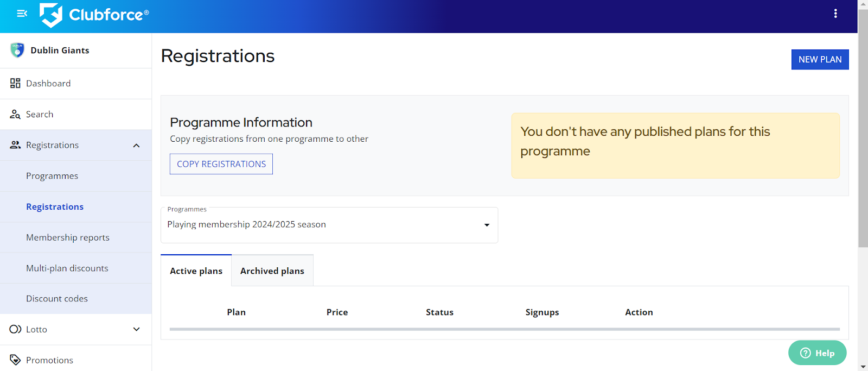Screen dimensions: 868x371
Task: Click the Lotto icon in sidebar
Action: coord(15,329)
